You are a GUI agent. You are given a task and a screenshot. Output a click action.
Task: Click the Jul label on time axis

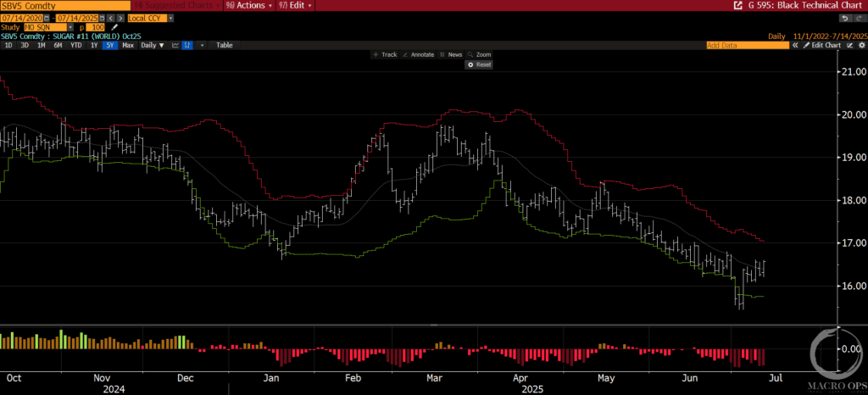(x=776, y=378)
